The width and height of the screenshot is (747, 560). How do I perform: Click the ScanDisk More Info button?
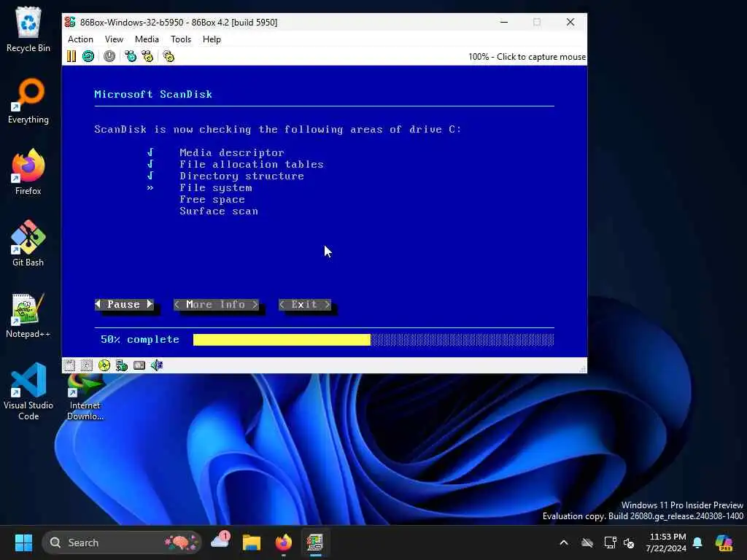[216, 304]
